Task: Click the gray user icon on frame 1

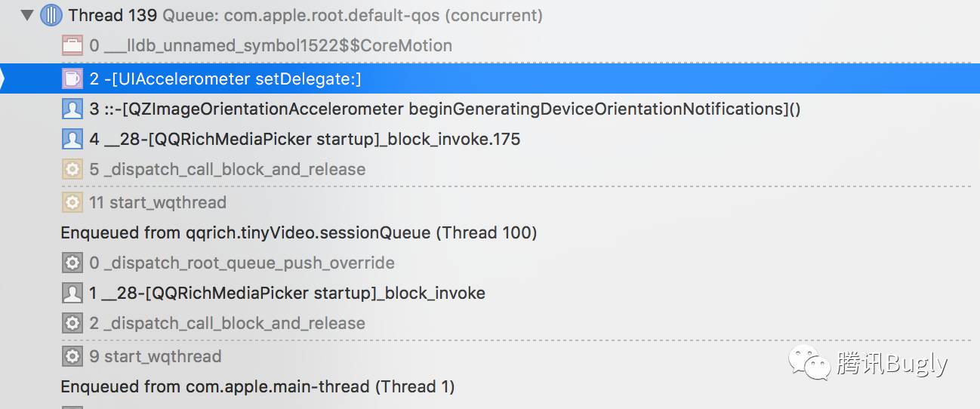Action: pos(72,294)
